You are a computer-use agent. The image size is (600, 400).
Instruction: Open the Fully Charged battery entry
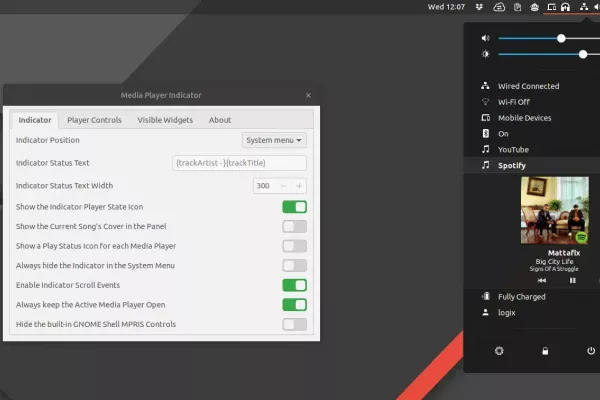[532, 297]
